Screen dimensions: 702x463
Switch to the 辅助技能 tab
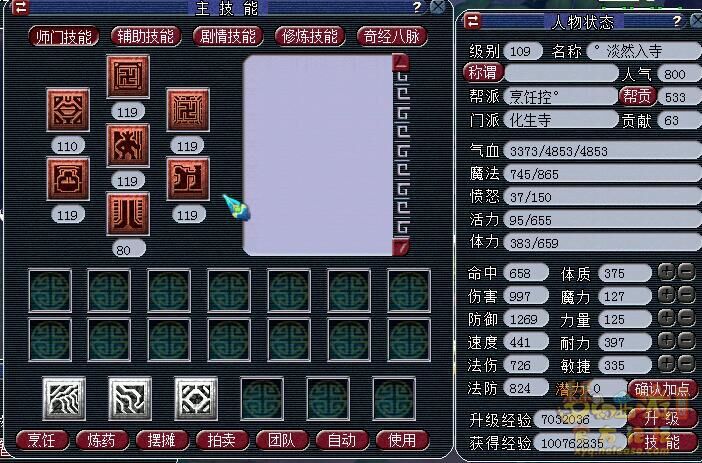[x=146, y=36]
